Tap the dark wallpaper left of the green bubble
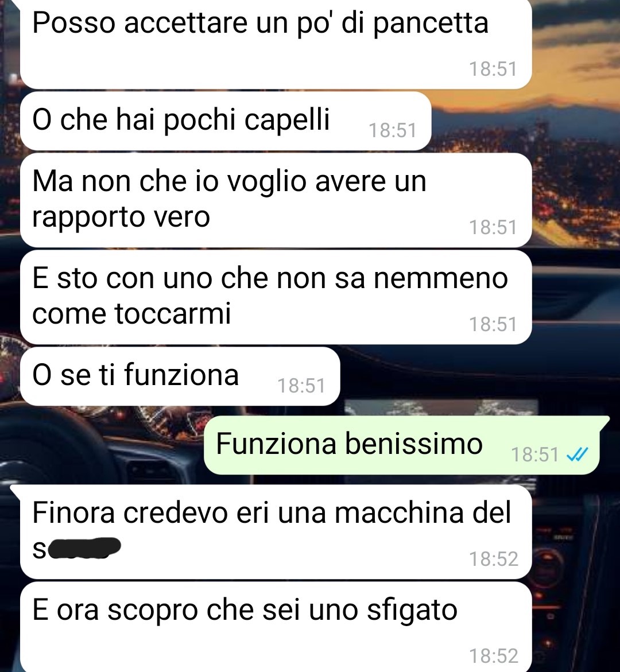The height and width of the screenshot is (672, 620). [103, 445]
